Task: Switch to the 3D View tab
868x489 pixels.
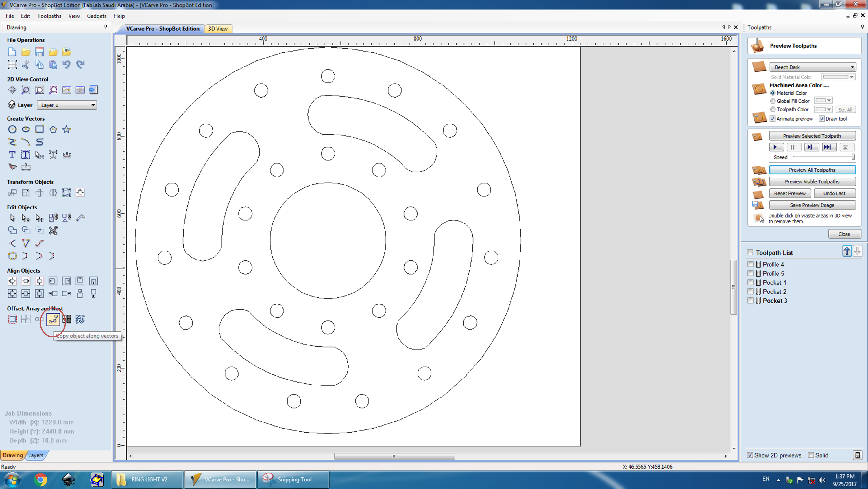Action: (218, 29)
